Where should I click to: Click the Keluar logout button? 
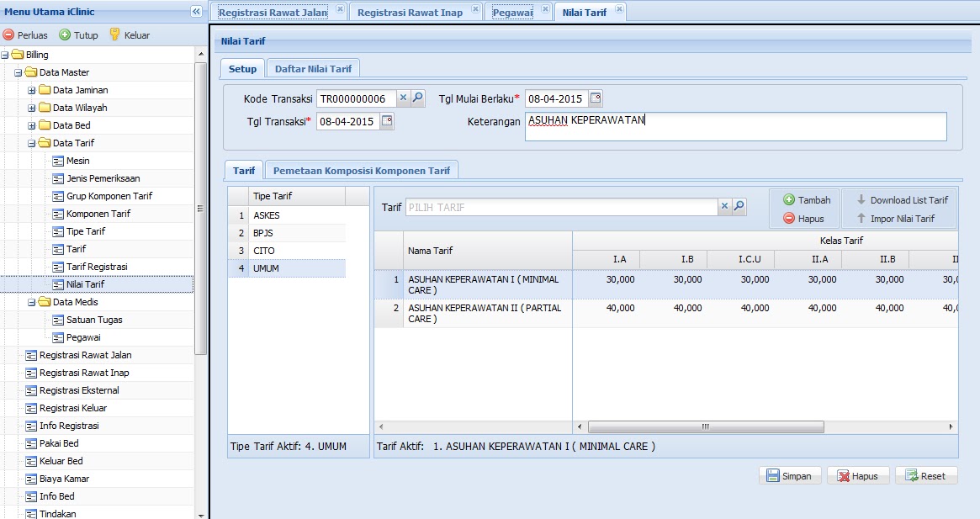[130, 35]
